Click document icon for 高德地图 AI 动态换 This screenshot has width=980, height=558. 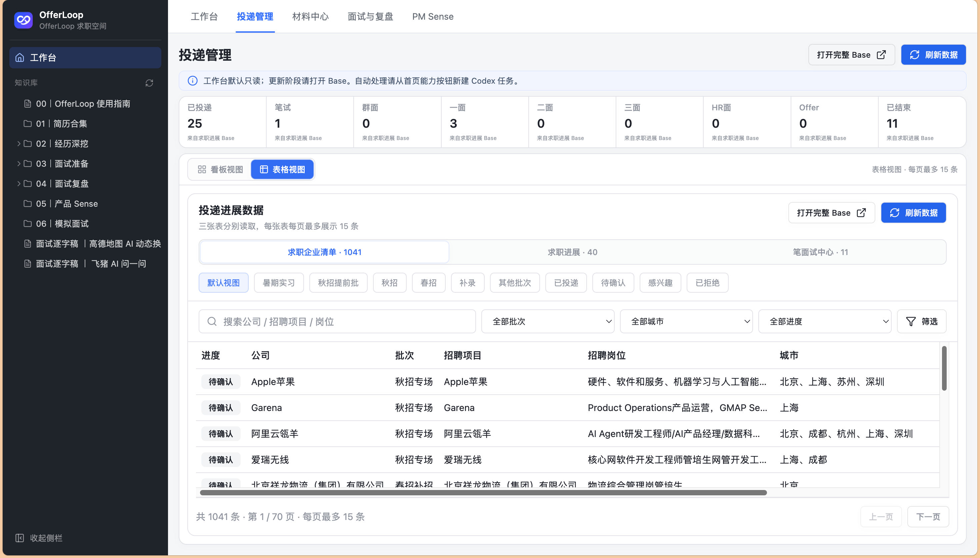point(28,244)
